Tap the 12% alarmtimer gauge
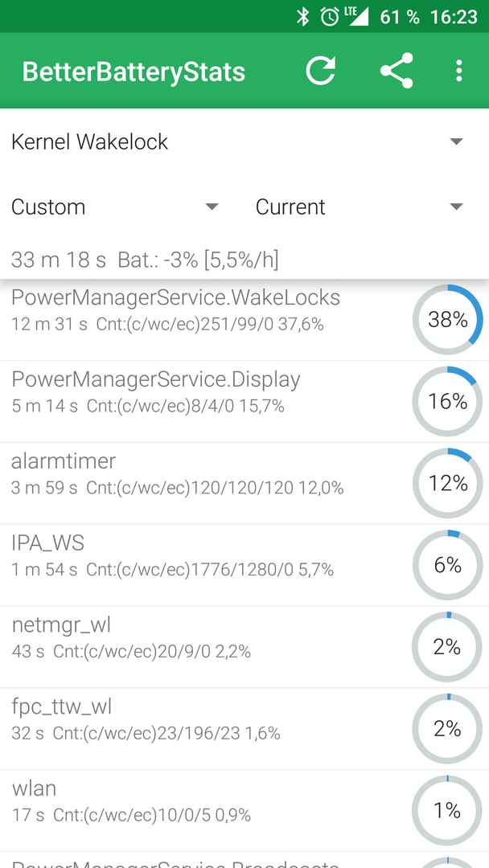Screen dimensions: 489x868 click(x=447, y=483)
